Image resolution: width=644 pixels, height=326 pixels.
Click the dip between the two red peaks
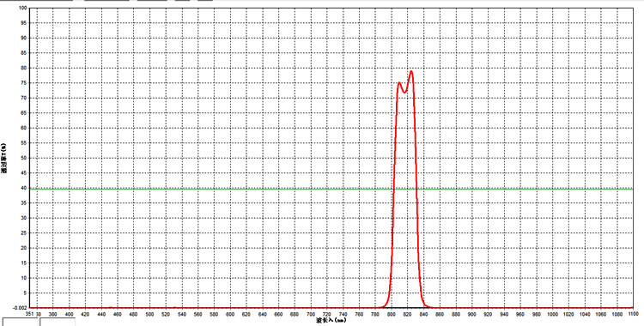point(404,92)
